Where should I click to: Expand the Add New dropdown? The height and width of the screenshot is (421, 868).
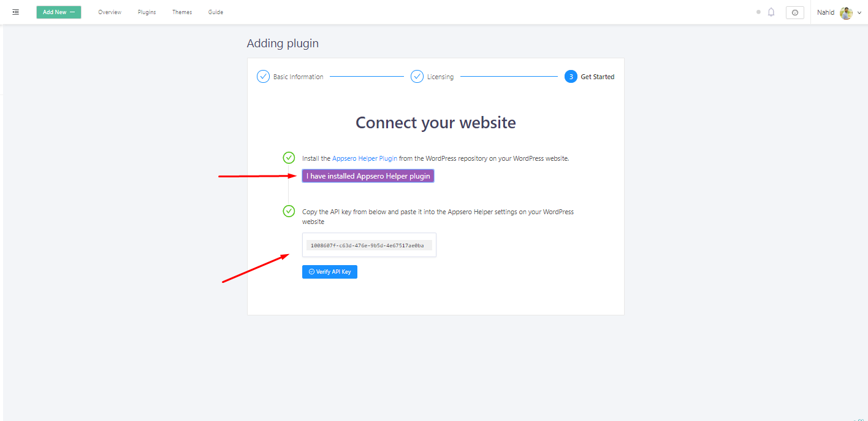[58, 12]
